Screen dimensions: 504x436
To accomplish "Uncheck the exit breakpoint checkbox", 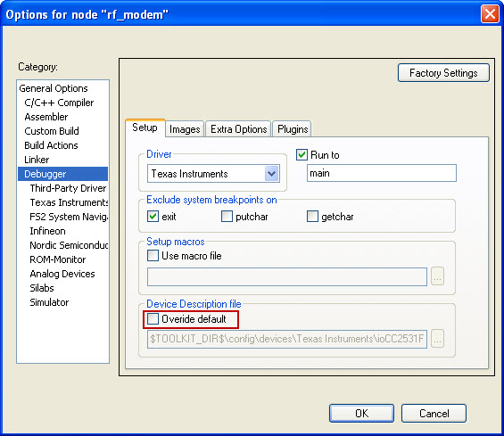I will (153, 217).
